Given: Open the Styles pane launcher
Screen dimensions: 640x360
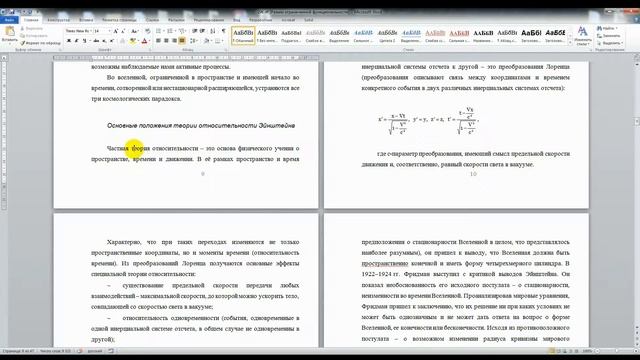Looking at the screenshot, I should (x=591, y=50).
